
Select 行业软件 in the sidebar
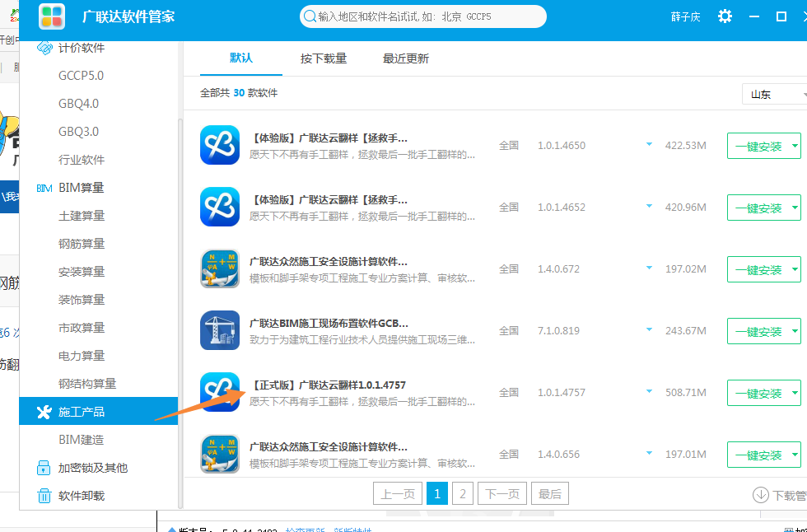(82, 160)
